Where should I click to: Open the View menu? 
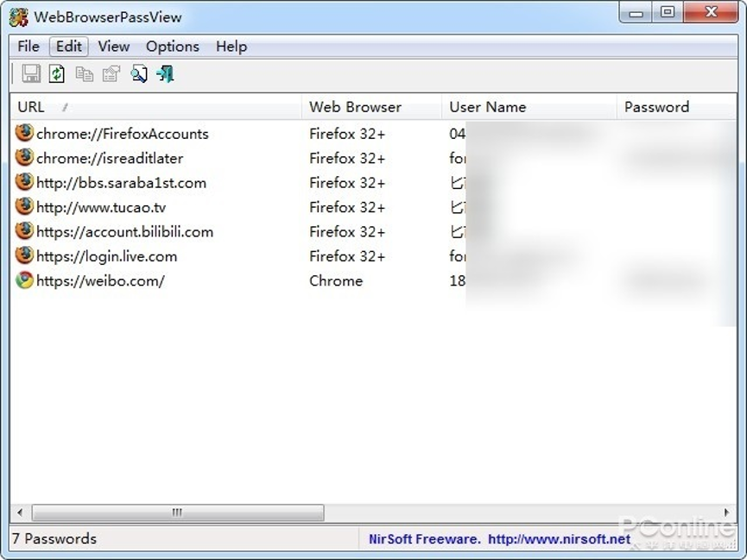click(114, 47)
